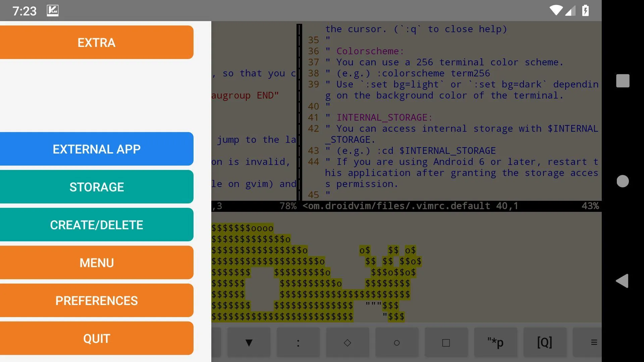Click the EXTRA button in menu

tap(96, 42)
